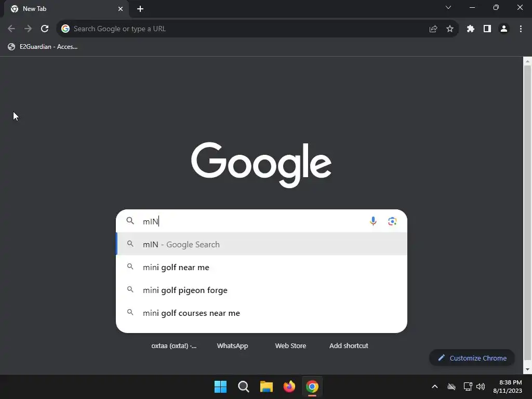Viewport: 532px width, 399px height.
Task: Click the OneDrive cloud tray icon
Action: pyautogui.click(x=451, y=387)
